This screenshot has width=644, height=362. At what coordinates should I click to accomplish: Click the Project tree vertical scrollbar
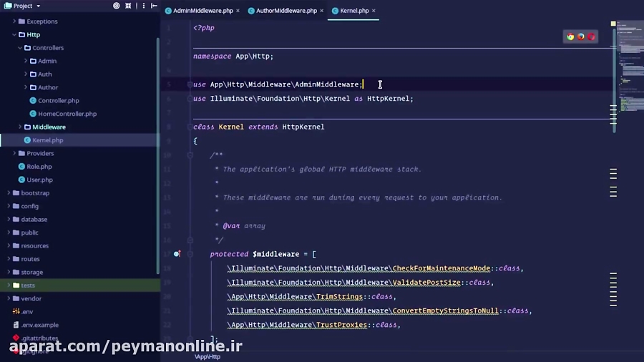pos(157,156)
